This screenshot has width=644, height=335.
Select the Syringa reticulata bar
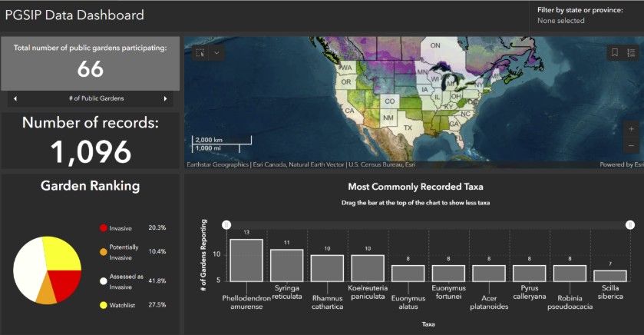(x=286, y=265)
